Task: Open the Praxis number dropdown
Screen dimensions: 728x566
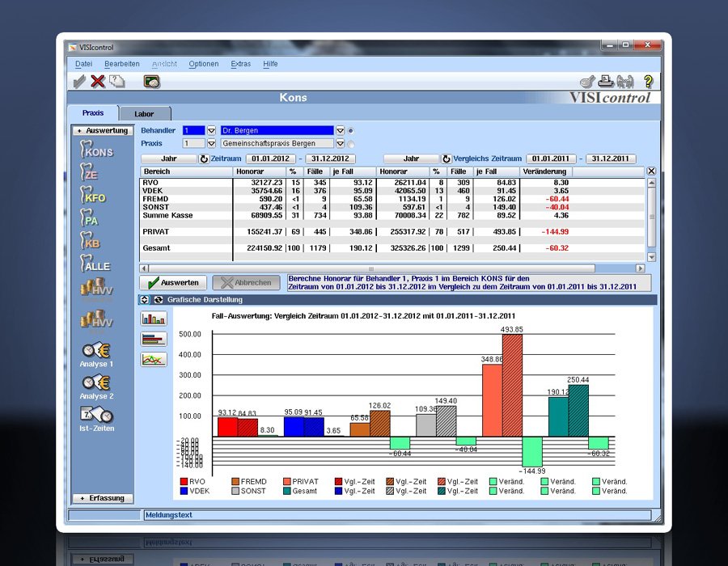Action: (x=211, y=143)
